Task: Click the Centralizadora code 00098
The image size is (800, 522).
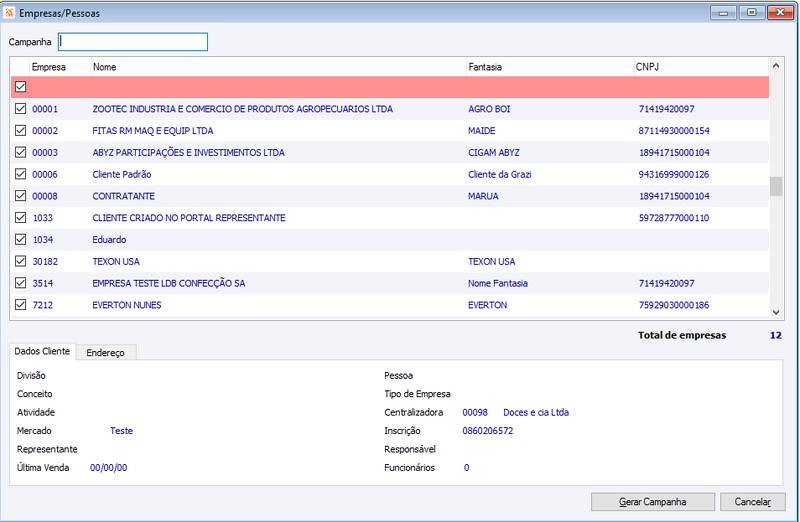Action: point(475,412)
